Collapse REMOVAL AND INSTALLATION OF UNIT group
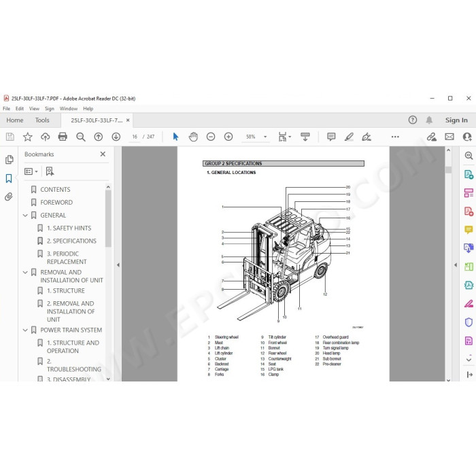This screenshot has width=476, height=476. (x=25, y=273)
